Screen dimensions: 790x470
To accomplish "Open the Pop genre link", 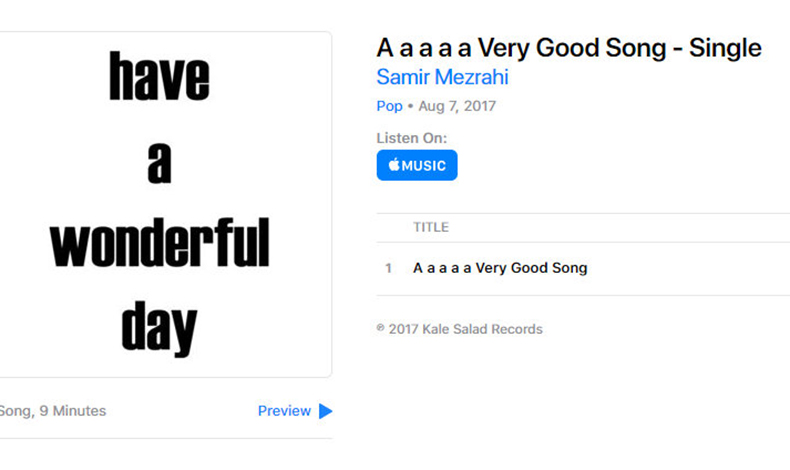I will [x=389, y=106].
